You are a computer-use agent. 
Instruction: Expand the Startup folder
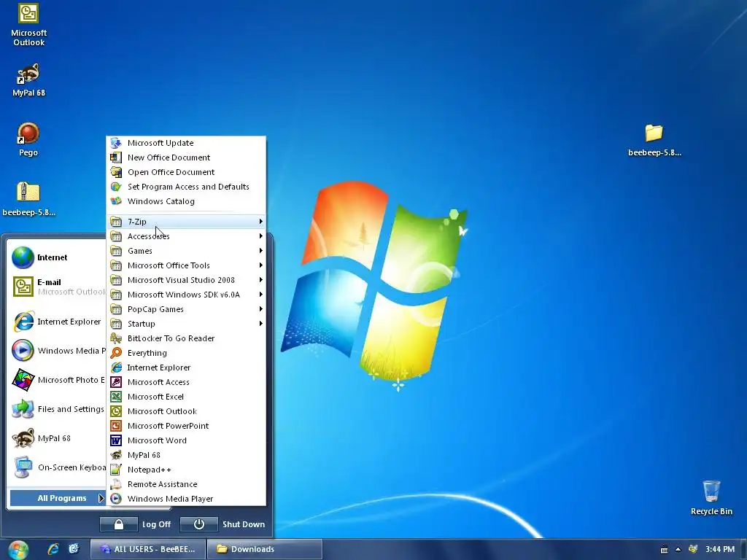[x=186, y=324]
